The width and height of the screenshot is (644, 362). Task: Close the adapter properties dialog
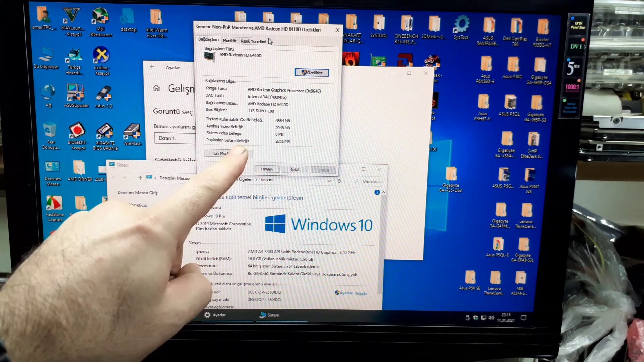[x=337, y=30]
